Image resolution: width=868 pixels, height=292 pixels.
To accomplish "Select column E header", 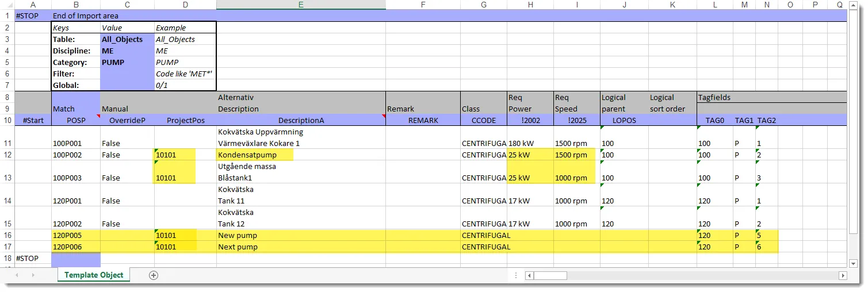I will tap(301, 5).
